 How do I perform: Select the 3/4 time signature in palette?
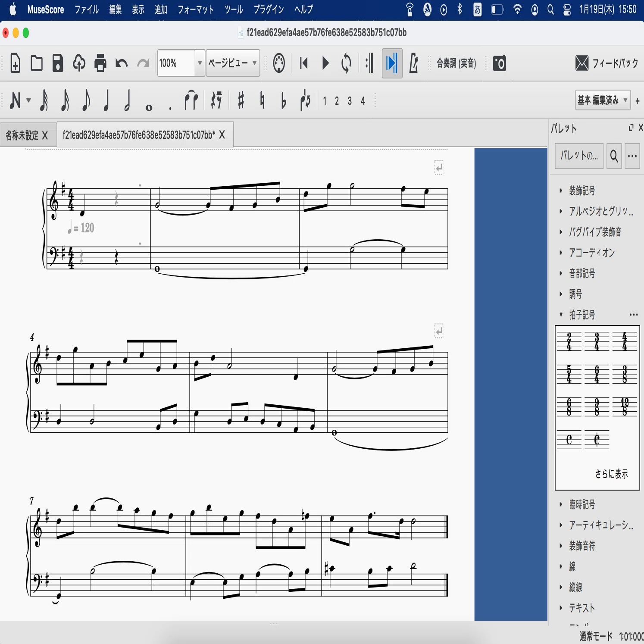pos(597,341)
